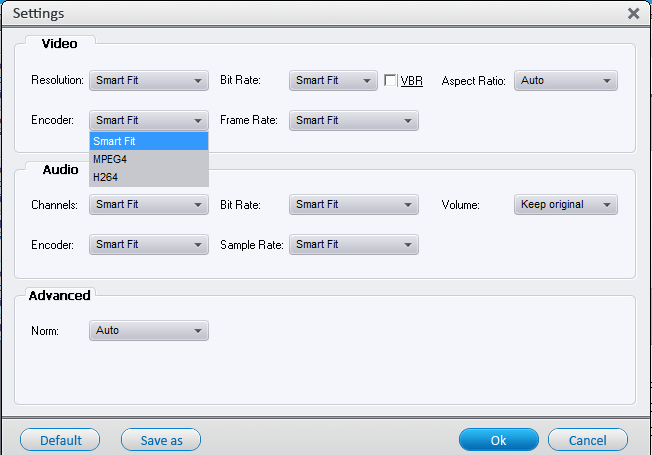Close the Settings dialog
This screenshot has height=455, width=652.
(633, 14)
